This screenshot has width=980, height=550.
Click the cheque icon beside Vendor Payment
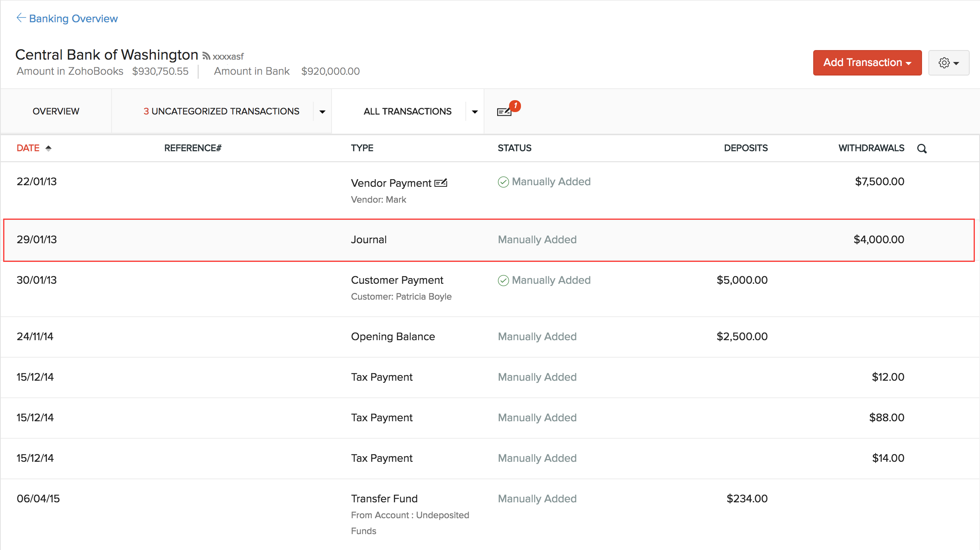point(441,183)
